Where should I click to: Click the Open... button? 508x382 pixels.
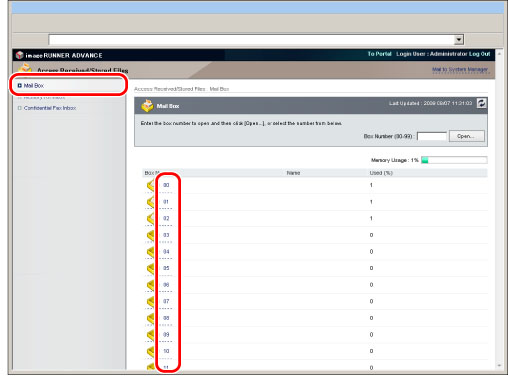click(467, 136)
